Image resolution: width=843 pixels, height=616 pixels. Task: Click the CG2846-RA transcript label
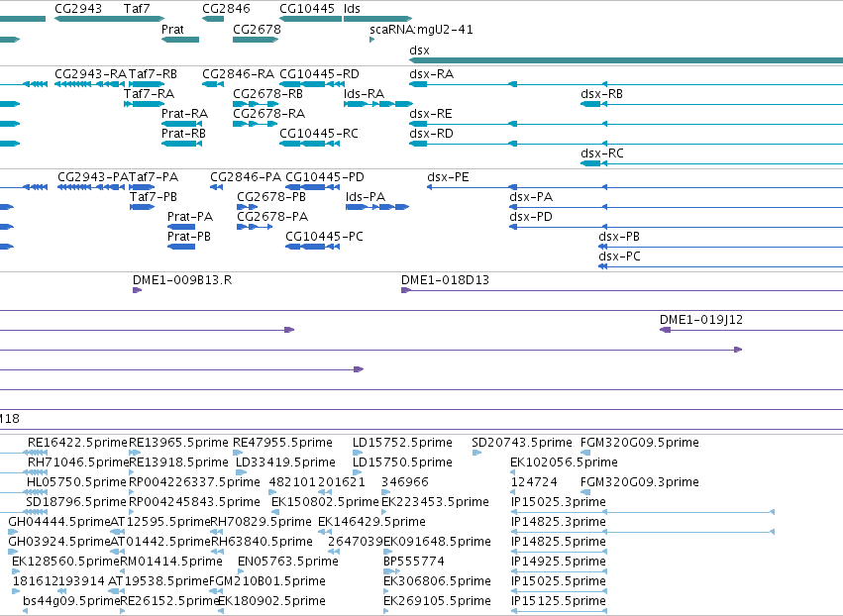(x=238, y=73)
